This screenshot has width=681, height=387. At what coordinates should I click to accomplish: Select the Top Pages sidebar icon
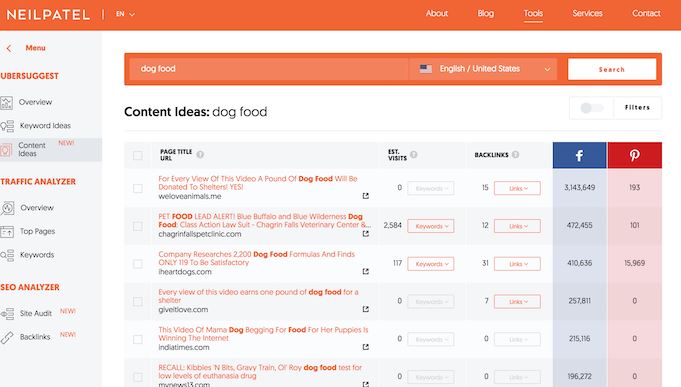(x=7, y=232)
